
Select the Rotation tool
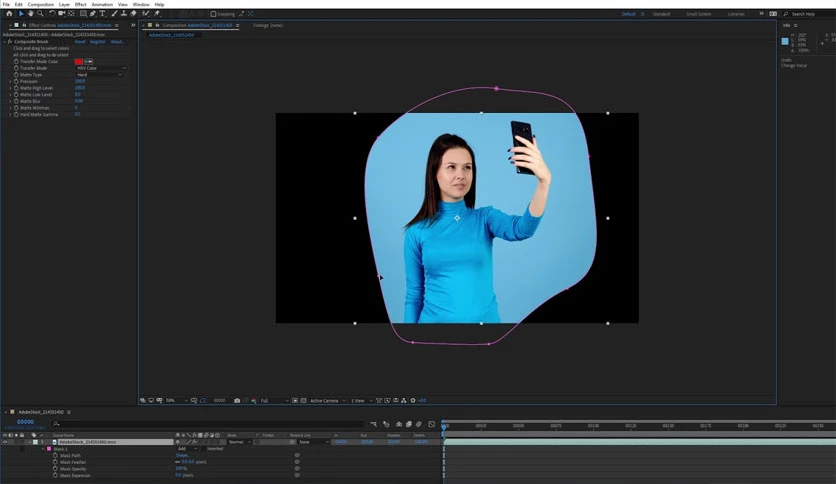tap(52, 13)
